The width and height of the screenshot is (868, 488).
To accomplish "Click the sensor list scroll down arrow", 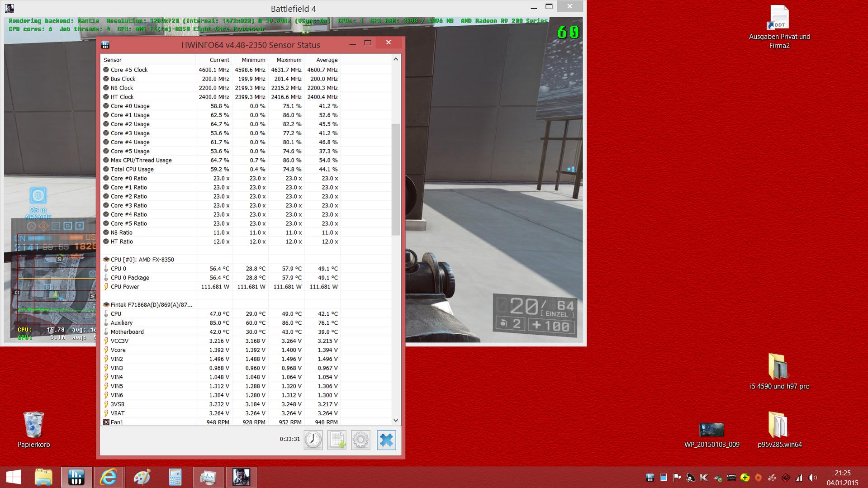I will [396, 420].
